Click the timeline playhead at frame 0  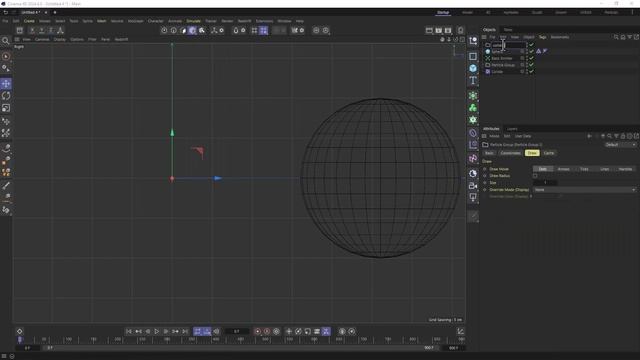tap(19, 339)
